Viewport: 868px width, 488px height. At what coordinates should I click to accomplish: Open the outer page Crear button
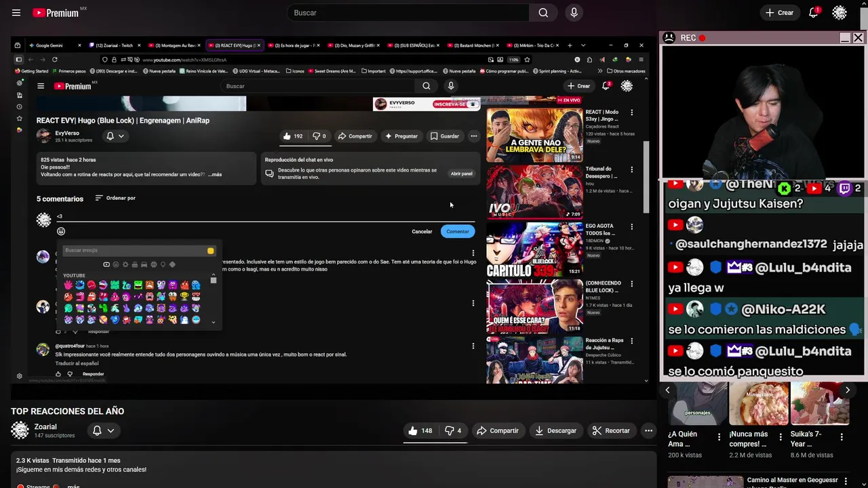click(x=779, y=13)
